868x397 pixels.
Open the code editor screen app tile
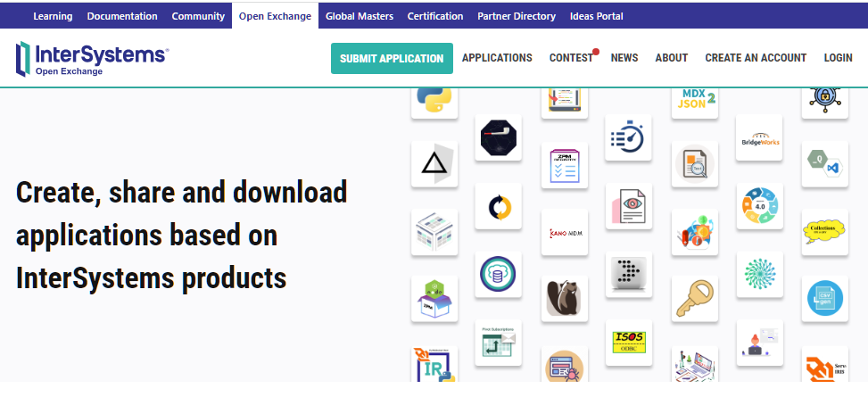(x=565, y=103)
